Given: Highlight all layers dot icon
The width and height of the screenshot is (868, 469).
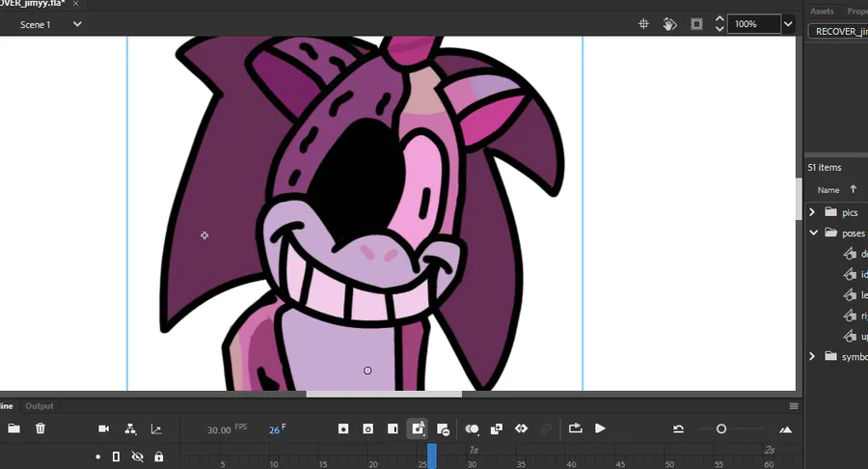Looking at the screenshot, I should (x=98, y=456).
